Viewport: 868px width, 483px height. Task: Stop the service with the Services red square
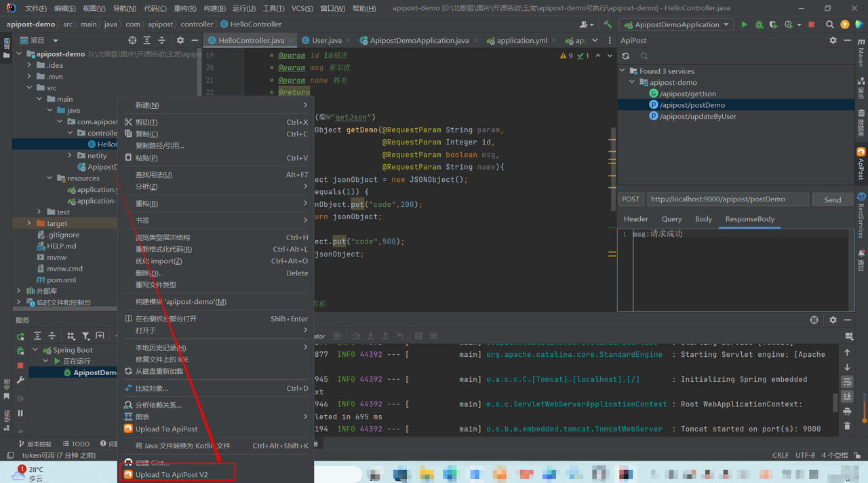click(20, 365)
